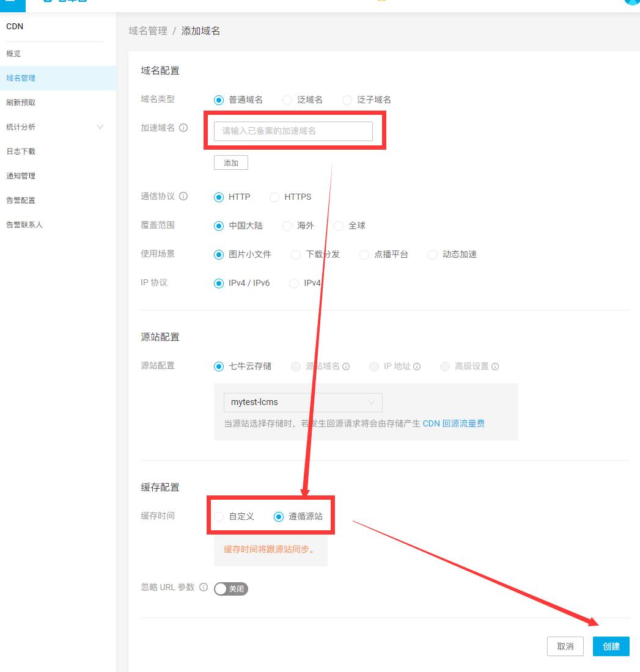The height and width of the screenshot is (672, 640).
Task: Click the 创建 button
Action: (x=611, y=646)
